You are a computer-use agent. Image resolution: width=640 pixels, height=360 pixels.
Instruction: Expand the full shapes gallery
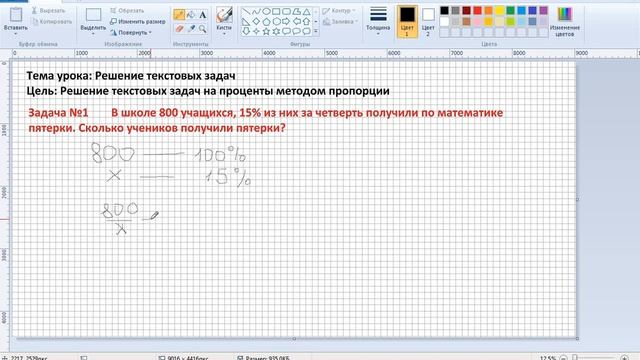[x=316, y=31]
